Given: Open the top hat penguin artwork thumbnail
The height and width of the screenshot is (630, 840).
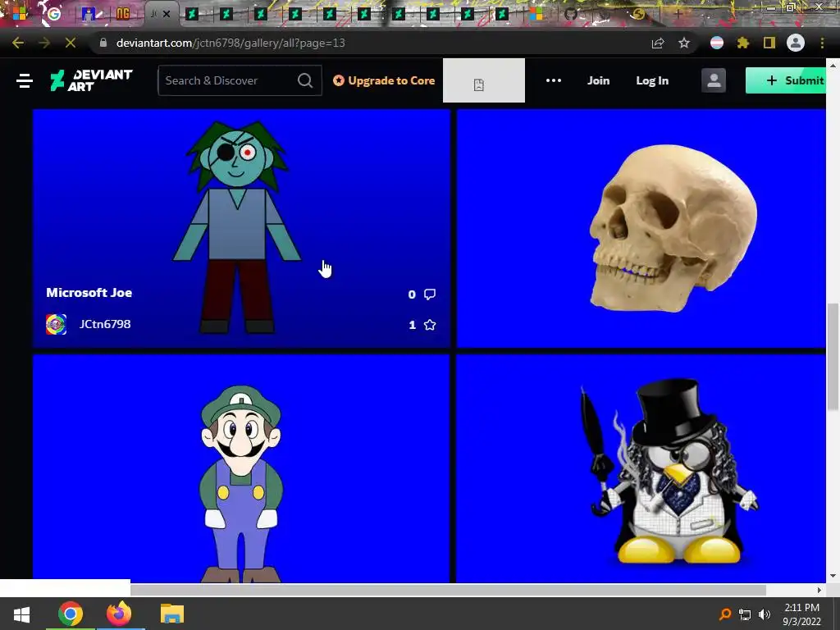Looking at the screenshot, I should tap(641, 468).
